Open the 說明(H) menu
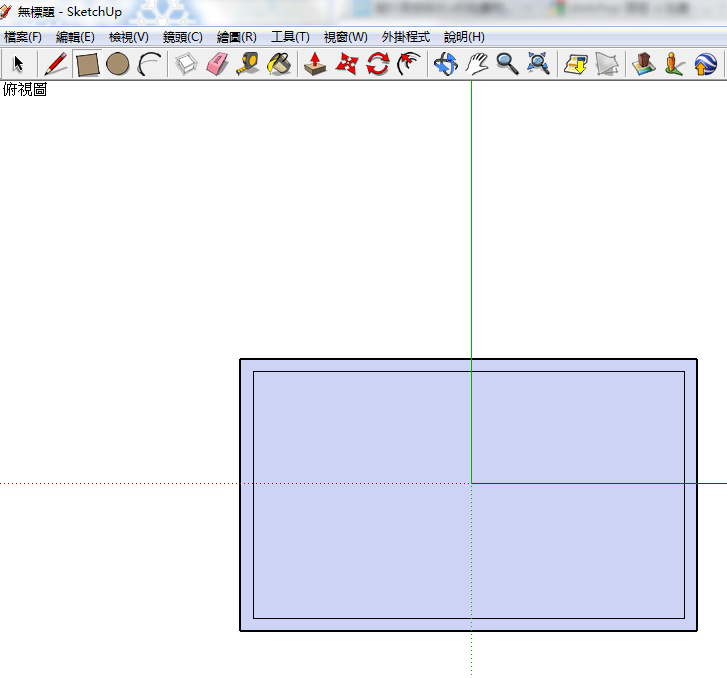The image size is (727, 678). (464, 37)
